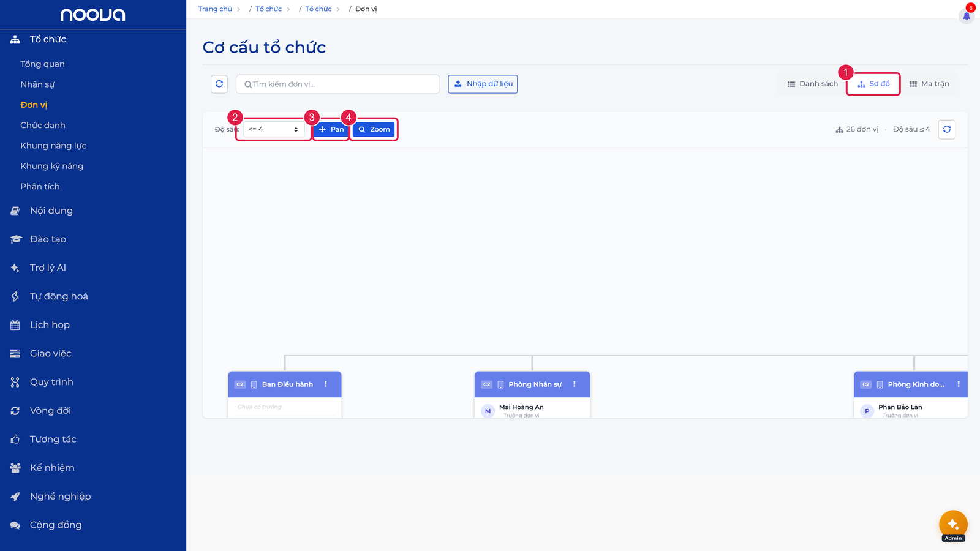Click Phan Bảo Lan avatar
980x551 pixels.
click(867, 411)
